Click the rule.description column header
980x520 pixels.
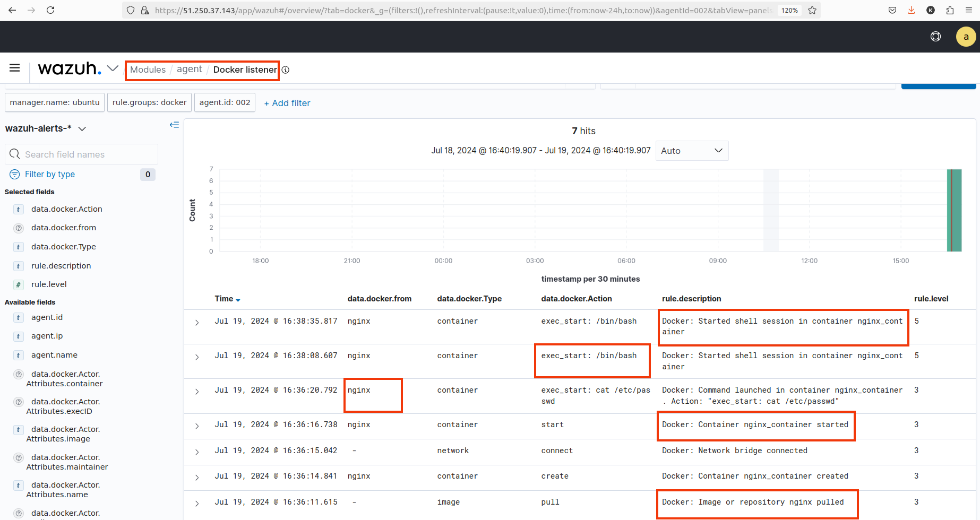692,299
